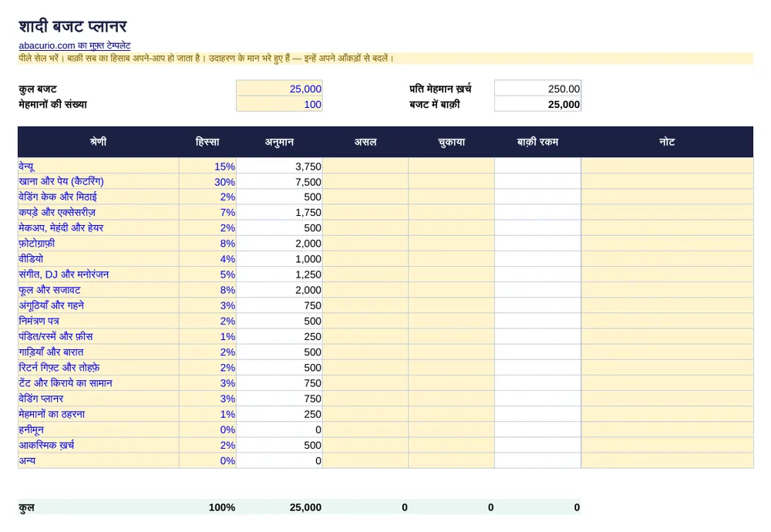
Task: Click the अनुमान column header
Action: pos(279,142)
